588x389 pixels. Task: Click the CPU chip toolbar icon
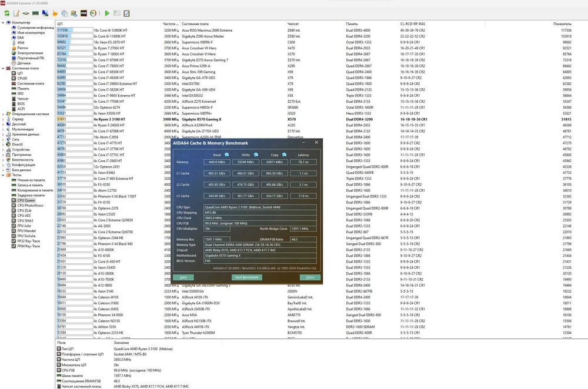26,14
